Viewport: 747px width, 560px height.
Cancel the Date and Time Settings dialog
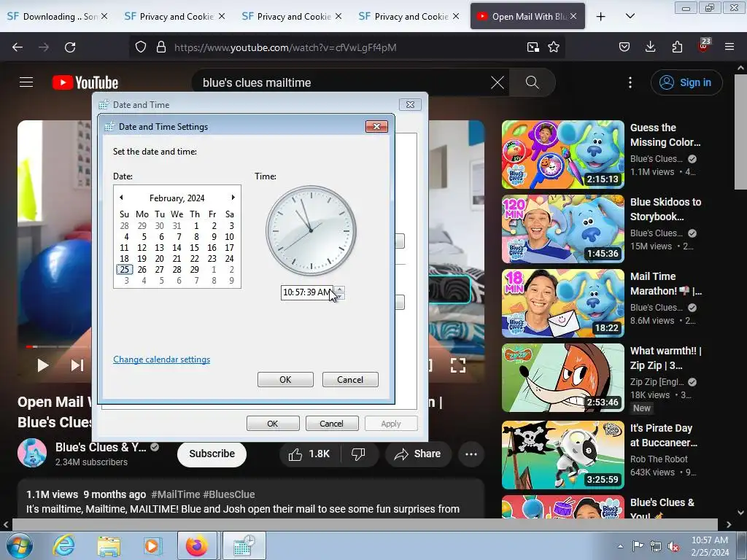pyautogui.click(x=350, y=379)
